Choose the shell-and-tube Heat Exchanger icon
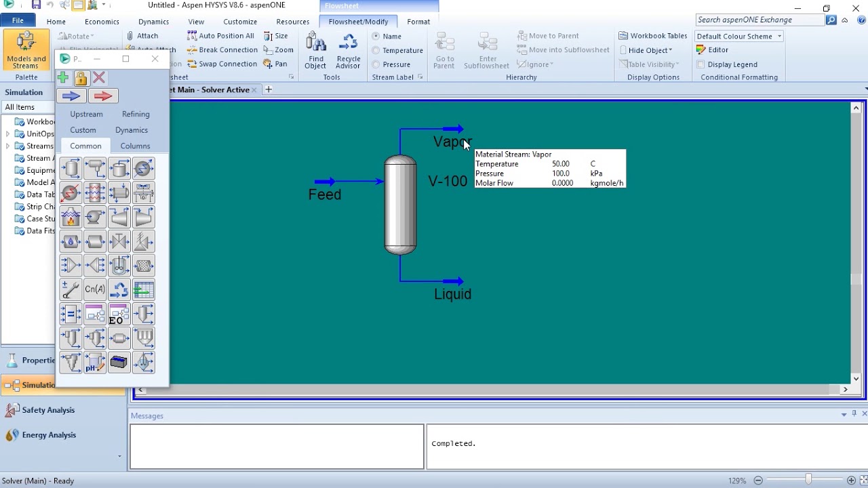Screen dimensions: 868x488 click(119, 193)
